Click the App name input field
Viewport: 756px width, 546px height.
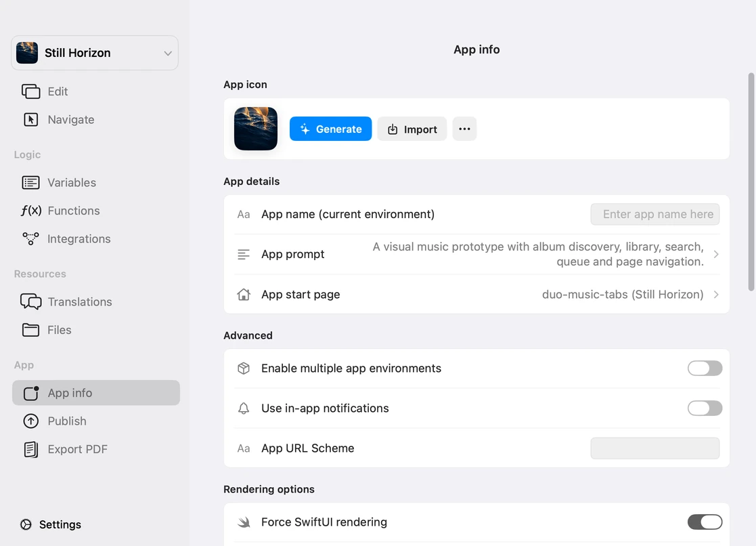tap(655, 214)
